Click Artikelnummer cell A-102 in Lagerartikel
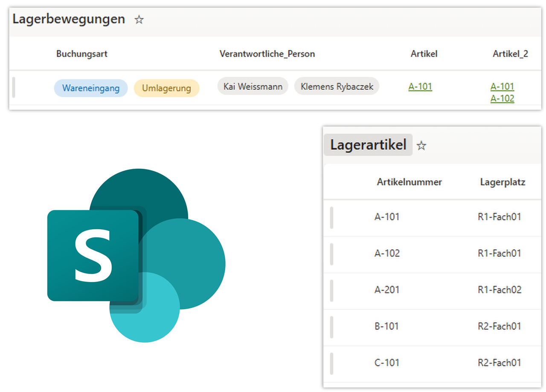 coord(387,254)
